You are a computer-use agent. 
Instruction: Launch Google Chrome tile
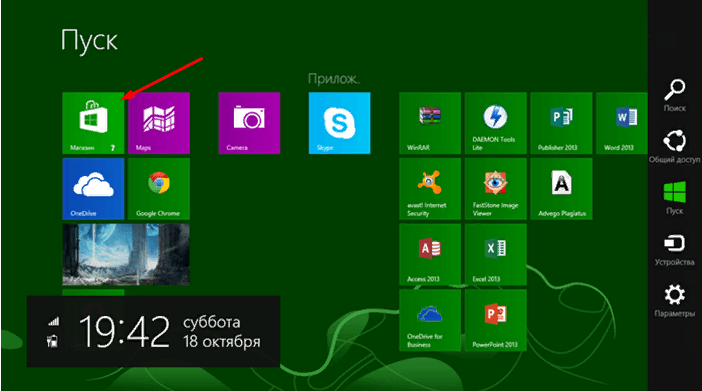[159, 189]
